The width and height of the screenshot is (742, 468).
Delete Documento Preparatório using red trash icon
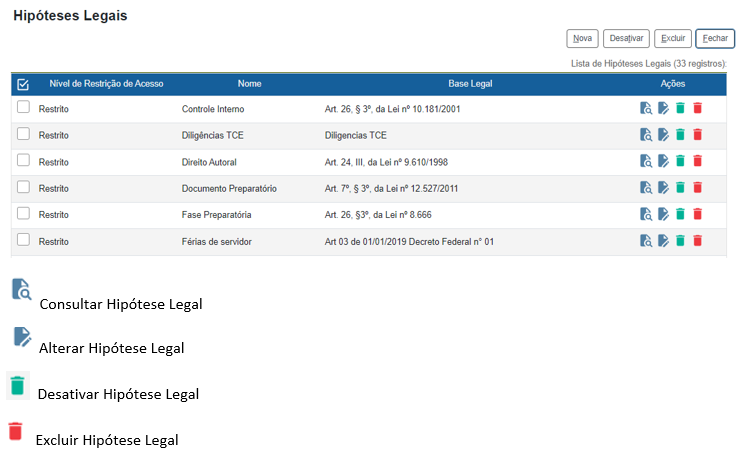pos(698,187)
